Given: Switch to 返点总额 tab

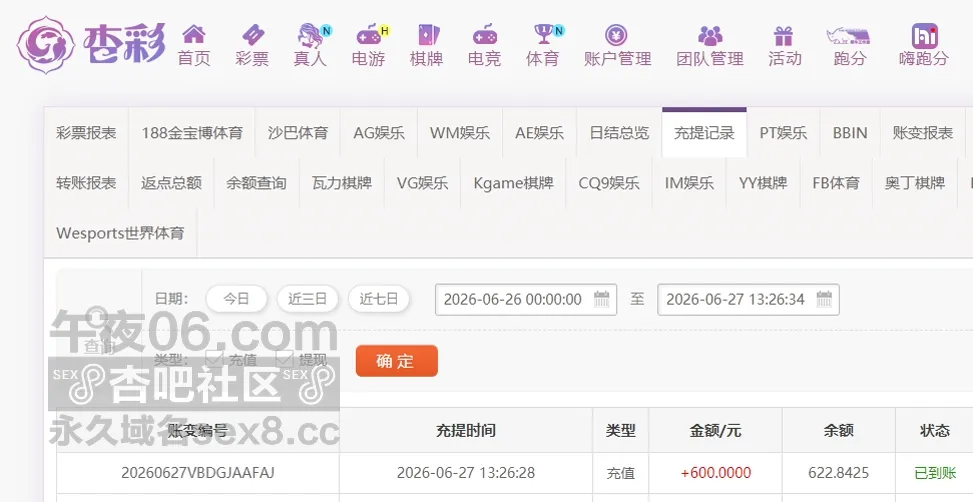Looking at the screenshot, I should (171, 182).
